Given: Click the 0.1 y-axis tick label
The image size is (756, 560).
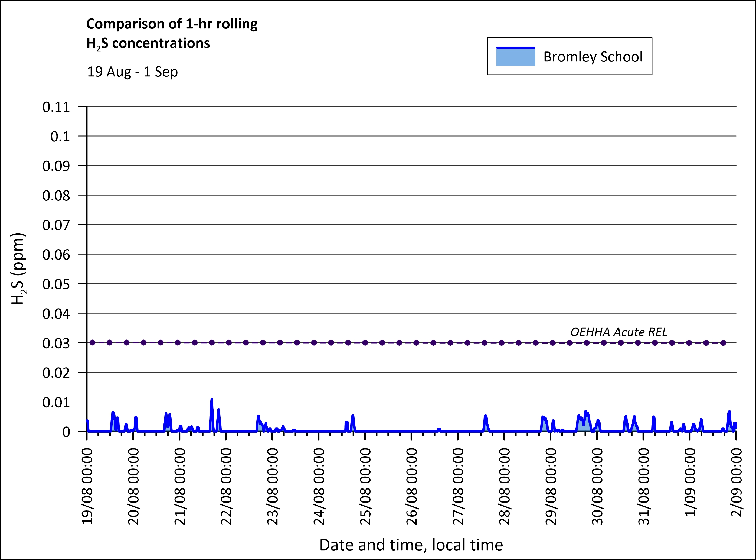Looking at the screenshot, I should [x=60, y=137].
